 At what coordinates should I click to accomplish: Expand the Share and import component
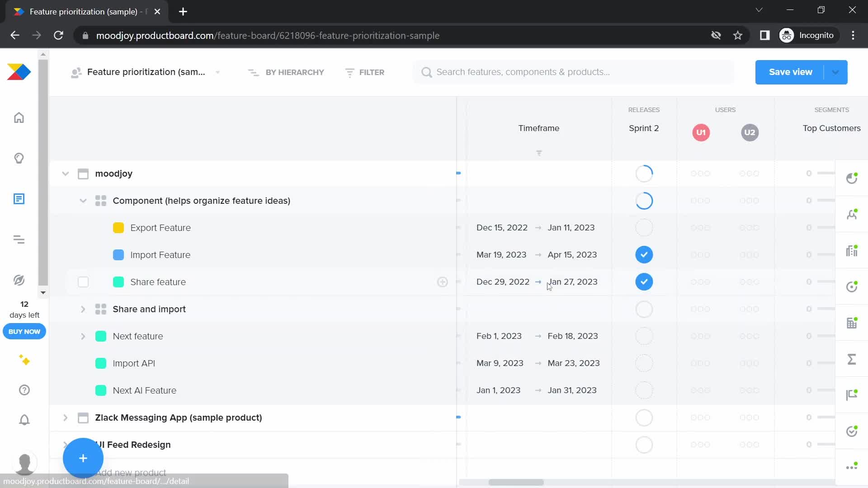tap(83, 309)
